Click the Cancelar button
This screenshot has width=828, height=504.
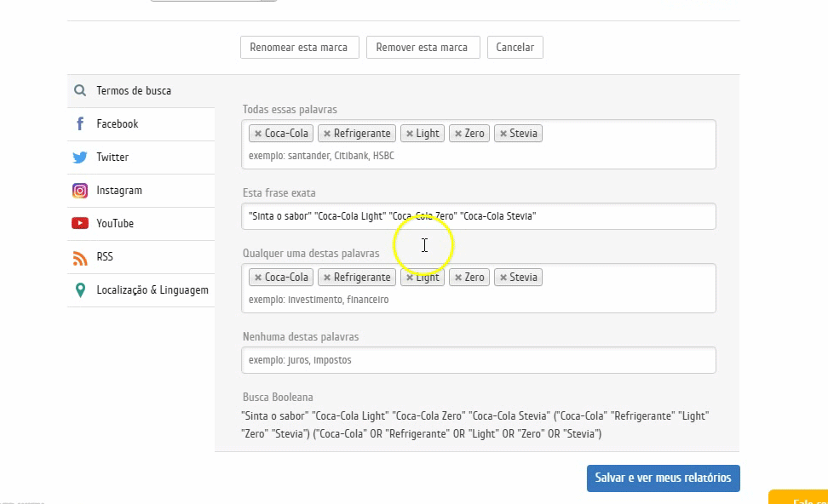[x=515, y=48]
